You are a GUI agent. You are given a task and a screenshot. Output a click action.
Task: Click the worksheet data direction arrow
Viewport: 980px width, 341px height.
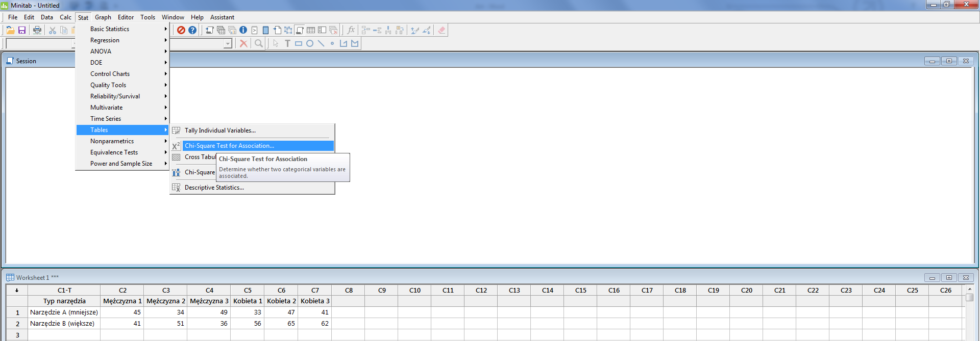17,290
